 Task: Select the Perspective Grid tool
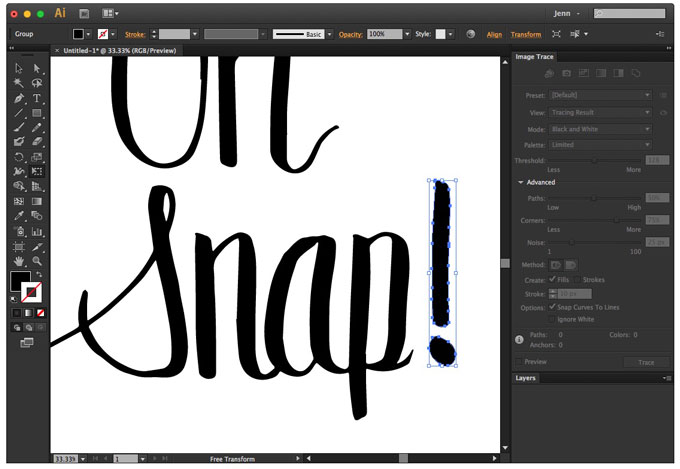click(x=37, y=186)
